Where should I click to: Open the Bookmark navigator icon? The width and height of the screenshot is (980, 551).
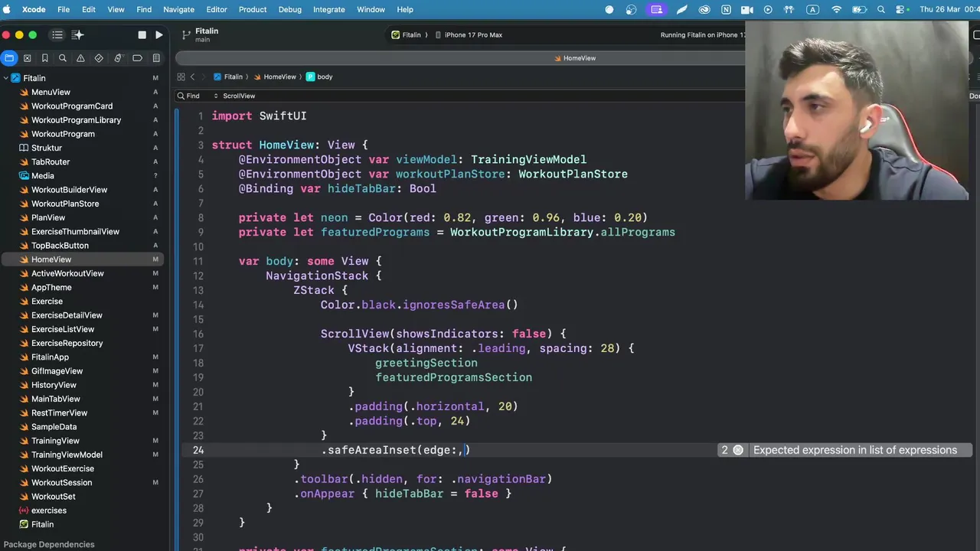tap(44, 58)
